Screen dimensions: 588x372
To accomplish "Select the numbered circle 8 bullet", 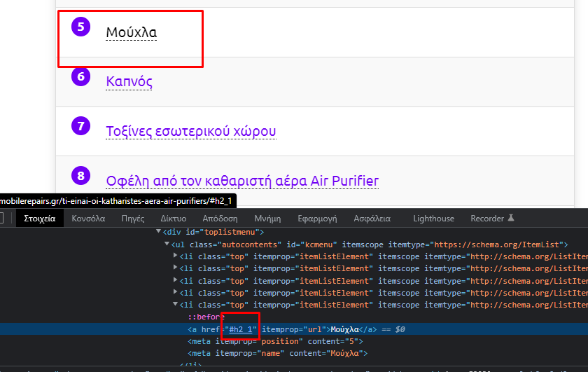I will click(x=81, y=175).
